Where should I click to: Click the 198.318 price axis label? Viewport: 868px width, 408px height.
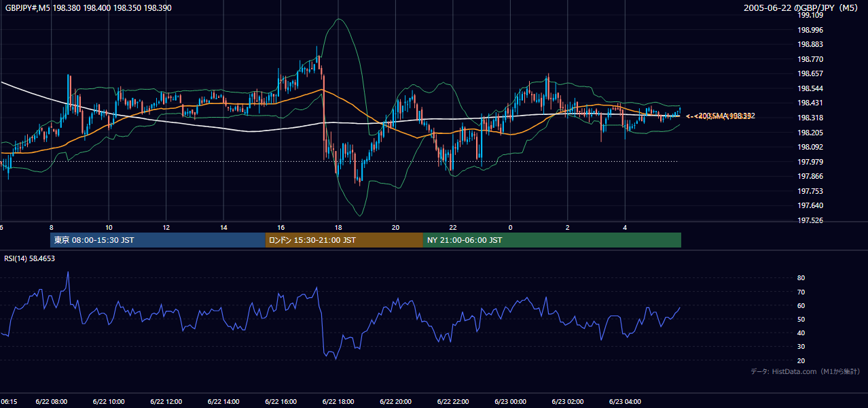(x=810, y=118)
